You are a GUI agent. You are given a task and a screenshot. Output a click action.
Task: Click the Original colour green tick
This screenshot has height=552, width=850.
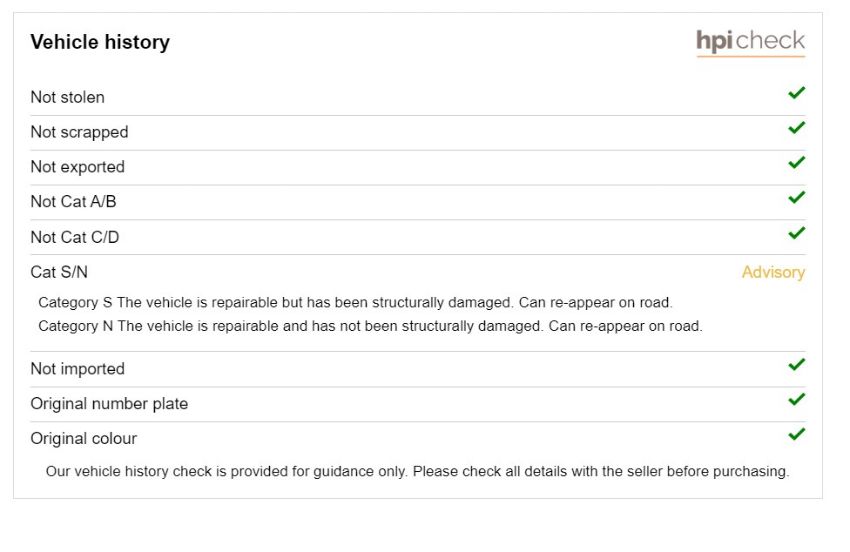click(x=796, y=434)
